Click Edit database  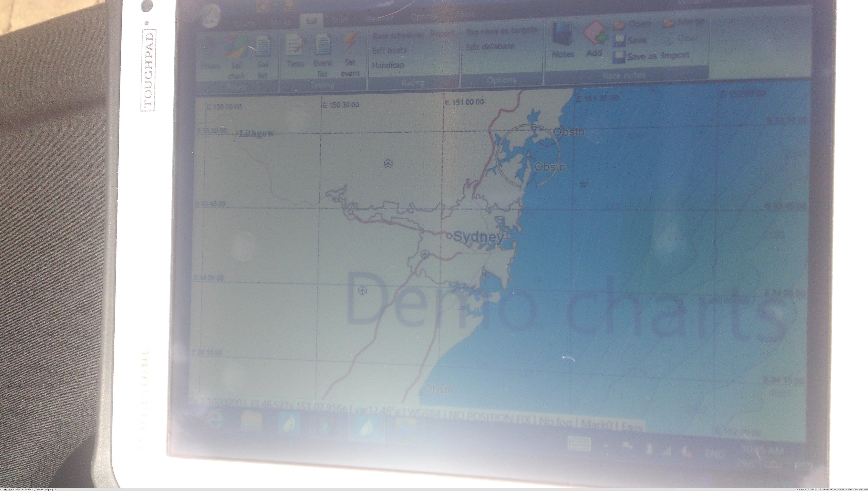pyautogui.click(x=490, y=46)
